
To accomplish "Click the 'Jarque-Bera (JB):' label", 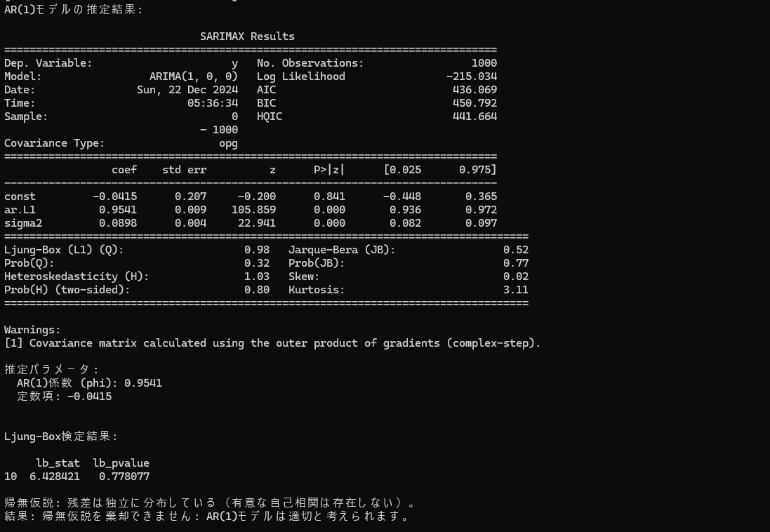I will point(342,250).
